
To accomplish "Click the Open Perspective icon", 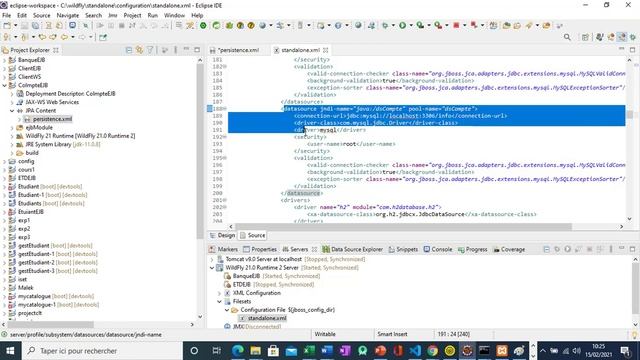I will coord(585,37).
